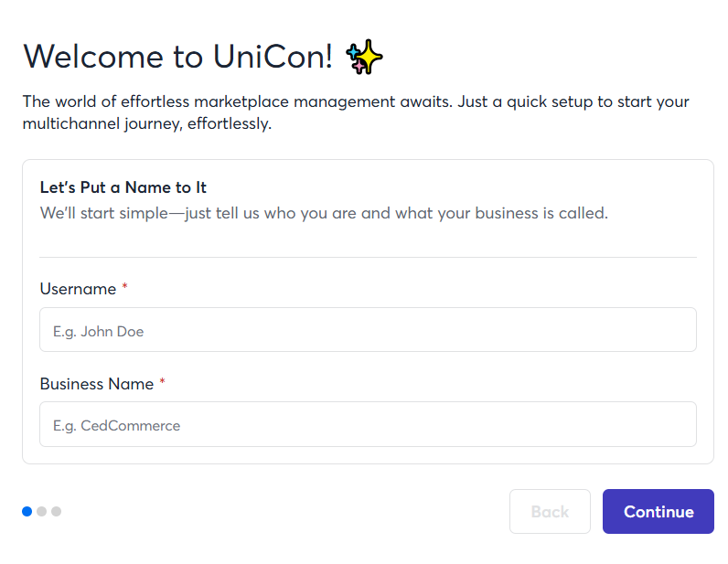Click the red asterisk next to Business Name
Viewport: 728px width, 564px height.
point(162,384)
